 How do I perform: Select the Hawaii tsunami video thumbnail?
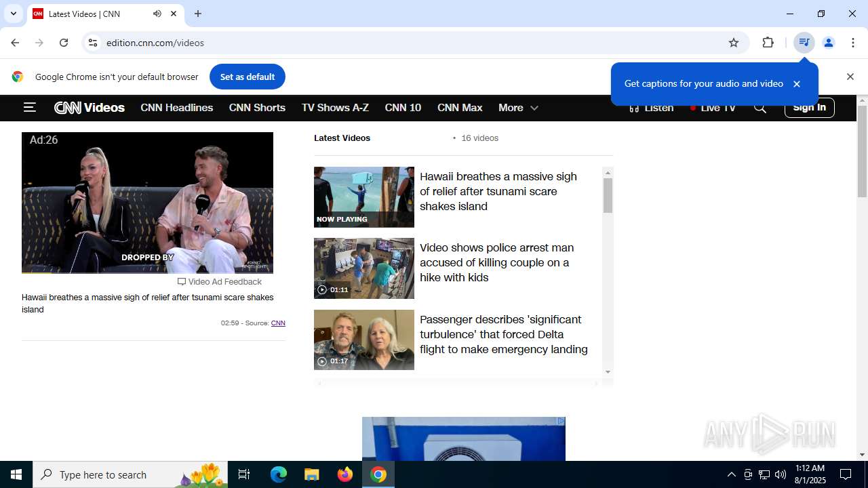point(363,197)
